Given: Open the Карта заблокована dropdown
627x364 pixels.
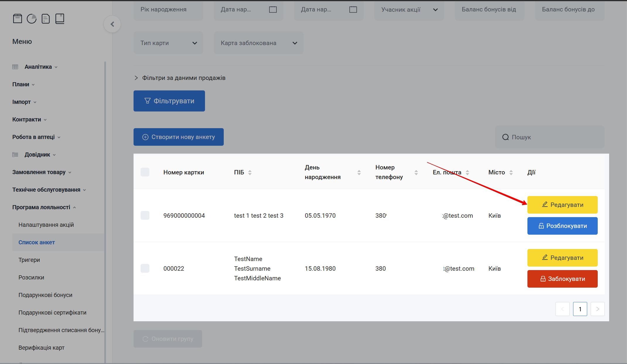Looking at the screenshot, I should click(x=259, y=43).
